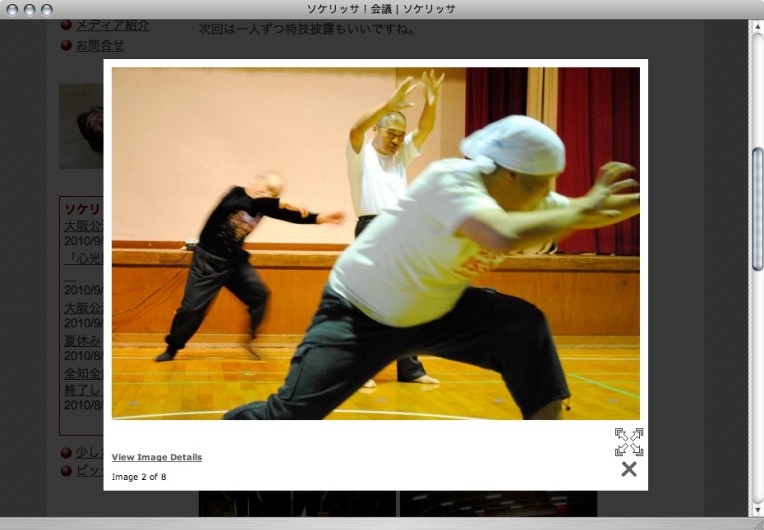
Task: Select the face thumbnail in the left sidebar
Action: (82, 126)
